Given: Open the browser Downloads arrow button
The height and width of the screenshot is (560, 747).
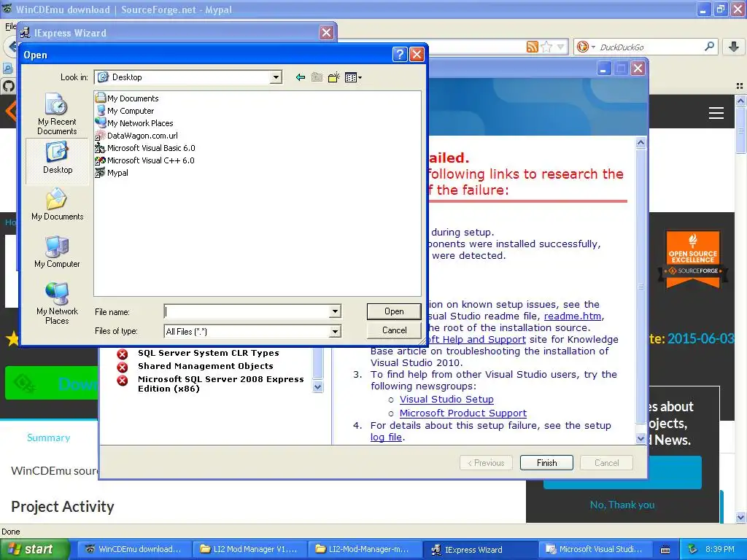Looking at the screenshot, I should click(734, 47).
